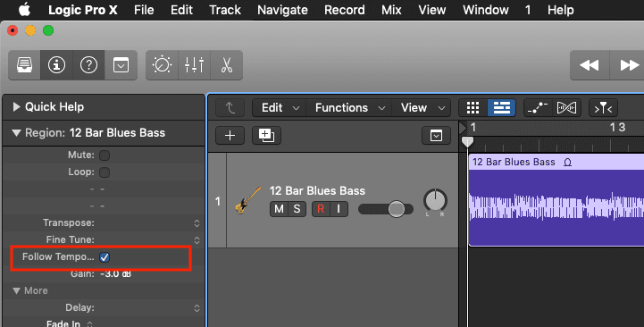Open the Mixer faders icon

point(194,65)
